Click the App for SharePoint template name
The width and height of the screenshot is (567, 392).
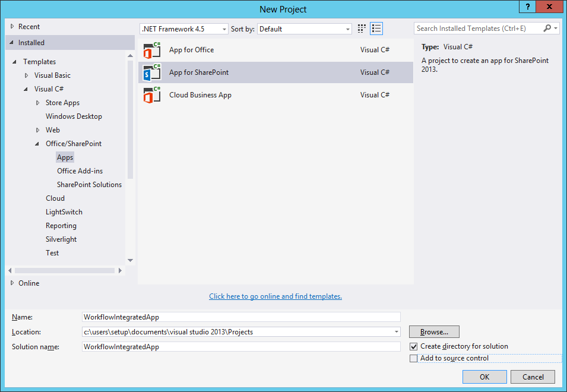coord(199,72)
